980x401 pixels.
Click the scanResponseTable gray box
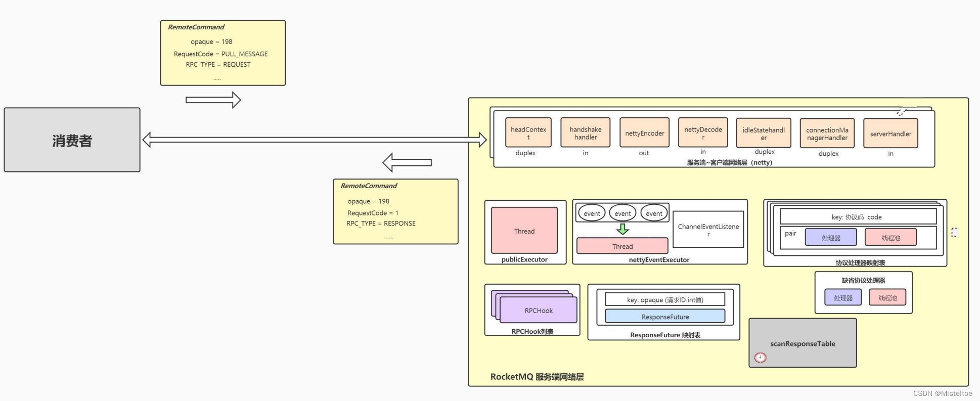[x=803, y=343]
